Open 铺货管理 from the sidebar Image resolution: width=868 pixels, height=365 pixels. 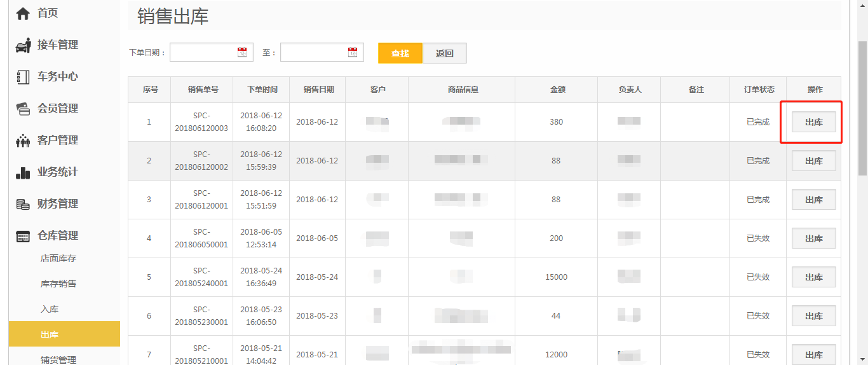(58, 359)
